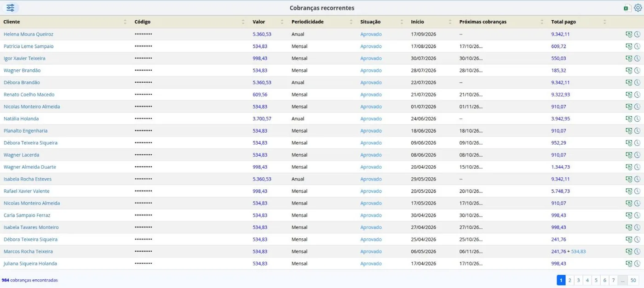This screenshot has width=644, height=288.
Task: Open payment icon for Patrícia Leme Sampaio
Action: pos(629,46)
